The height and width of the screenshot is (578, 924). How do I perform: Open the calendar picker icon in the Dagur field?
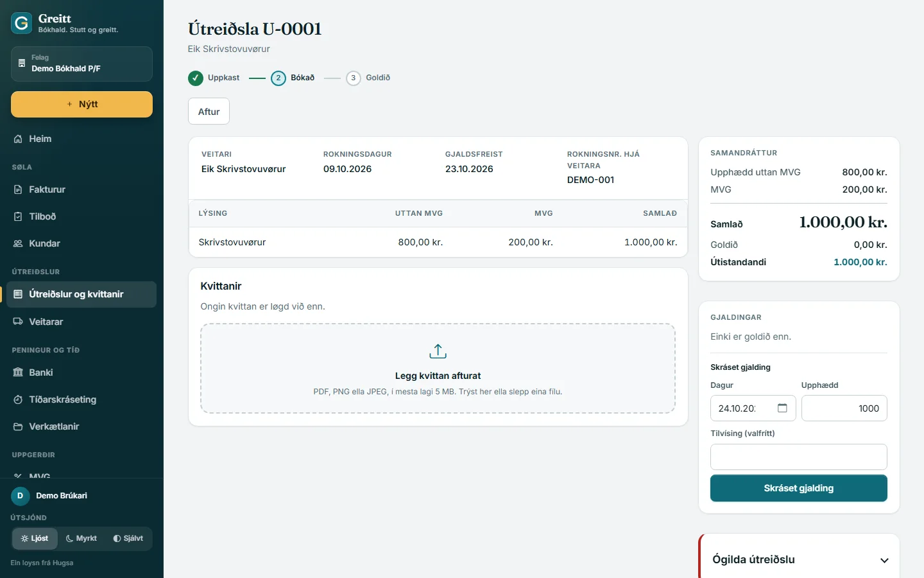point(782,408)
